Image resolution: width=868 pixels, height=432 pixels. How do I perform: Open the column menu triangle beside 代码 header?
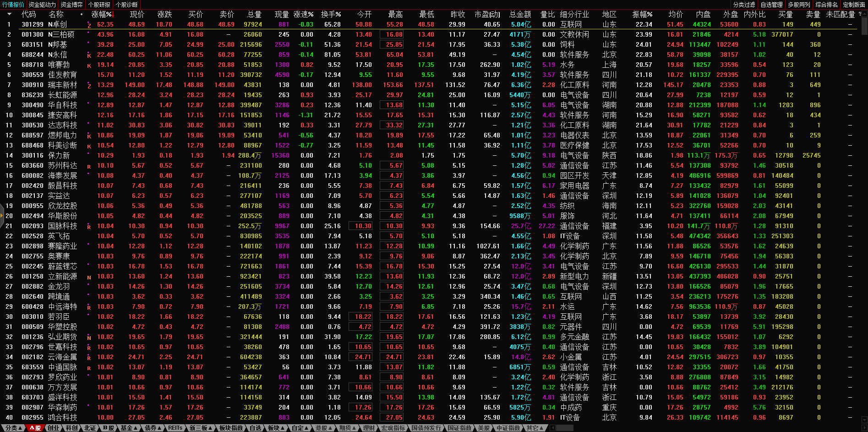coord(9,14)
